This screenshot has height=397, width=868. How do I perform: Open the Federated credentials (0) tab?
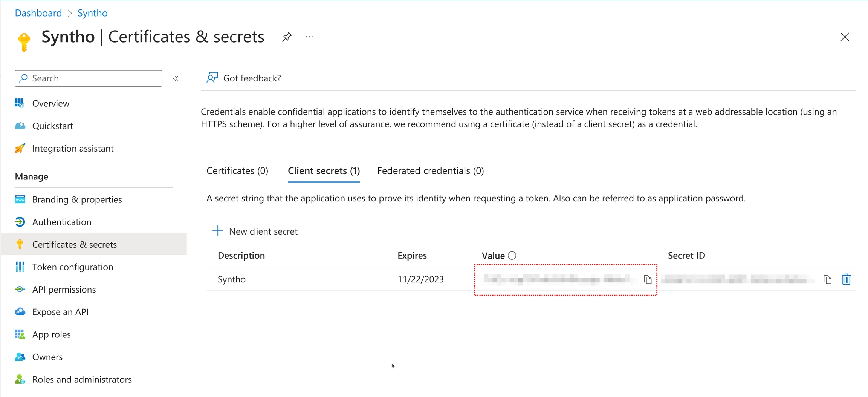430,171
